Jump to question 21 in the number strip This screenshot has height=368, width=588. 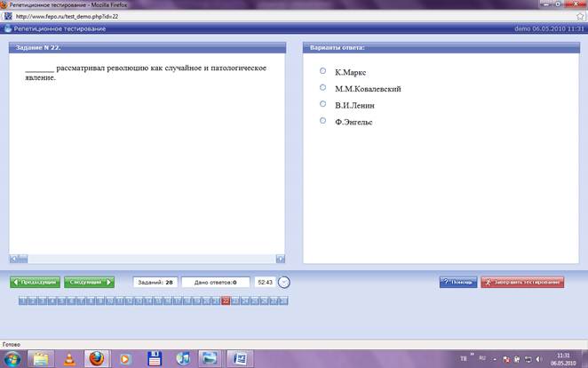[x=216, y=300]
